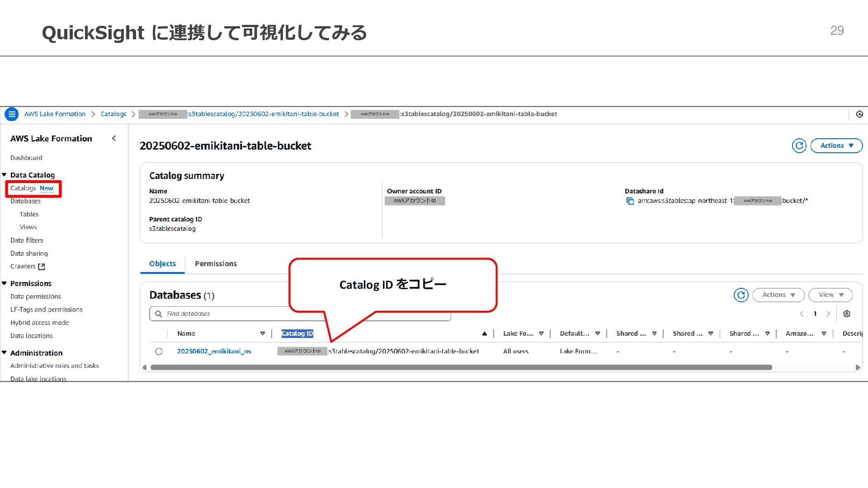The height and width of the screenshot is (488, 868).
Task: Open table preferences gear icon
Action: pos(847,314)
